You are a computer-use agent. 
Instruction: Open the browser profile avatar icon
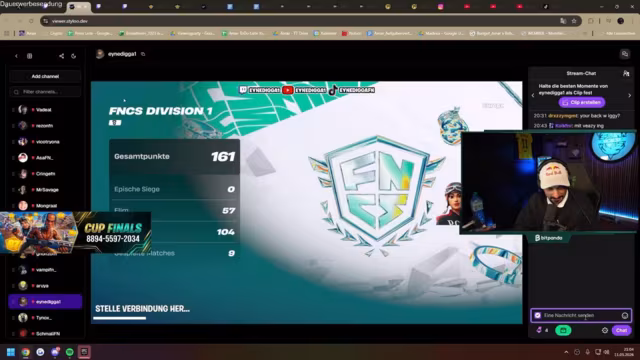pos(620,21)
